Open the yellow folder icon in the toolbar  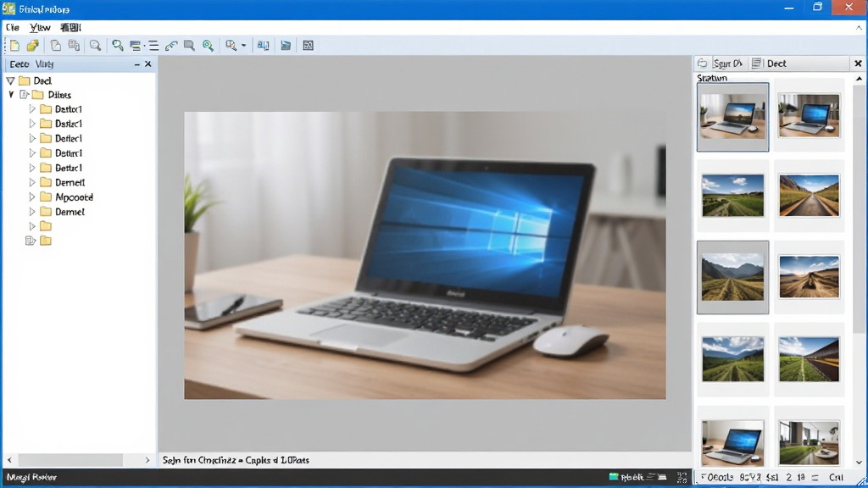[x=33, y=46]
